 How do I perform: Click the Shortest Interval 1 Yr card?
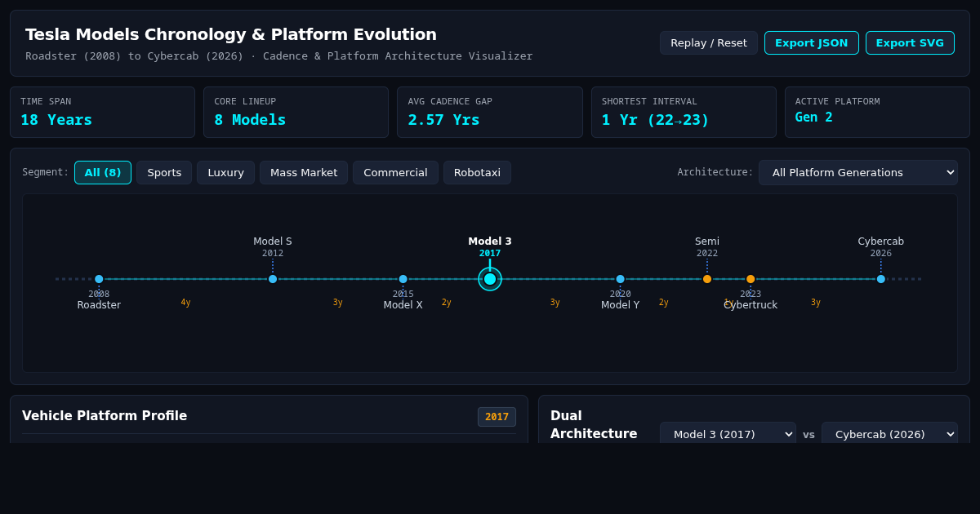click(x=684, y=113)
